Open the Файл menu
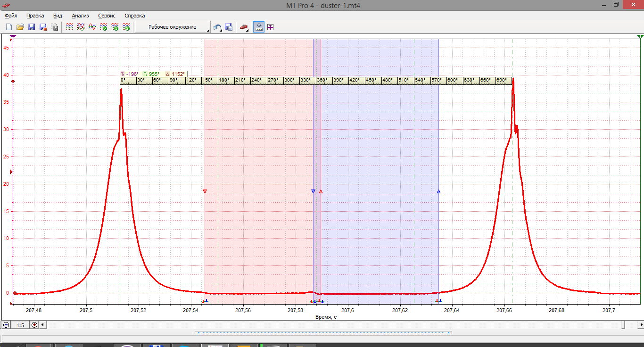The height and width of the screenshot is (347, 644). coord(11,16)
